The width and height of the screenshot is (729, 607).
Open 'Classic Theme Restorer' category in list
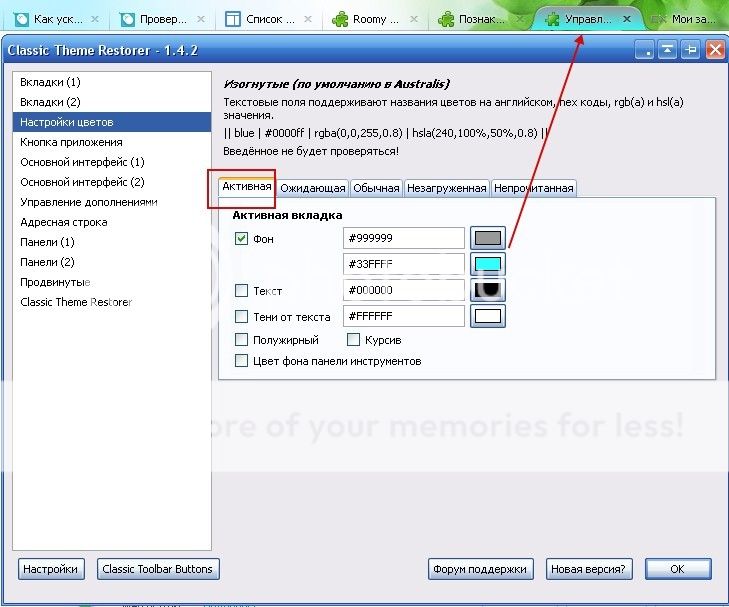(112, 302)
